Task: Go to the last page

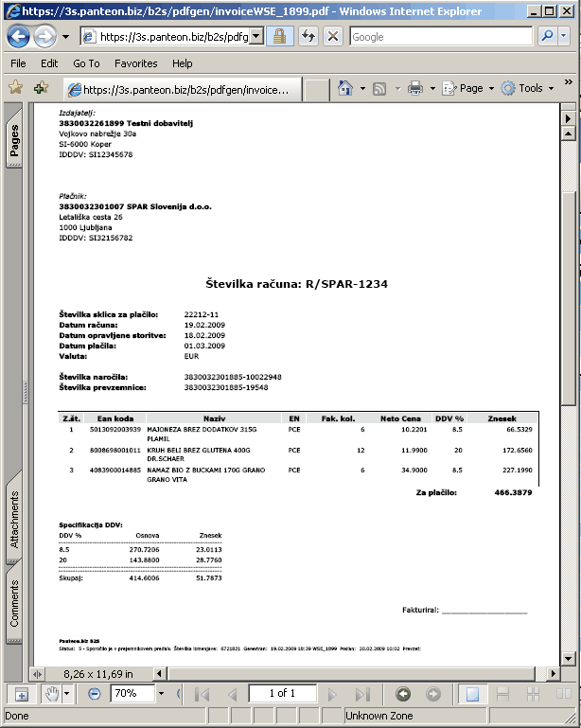Action: coord(362,695)
